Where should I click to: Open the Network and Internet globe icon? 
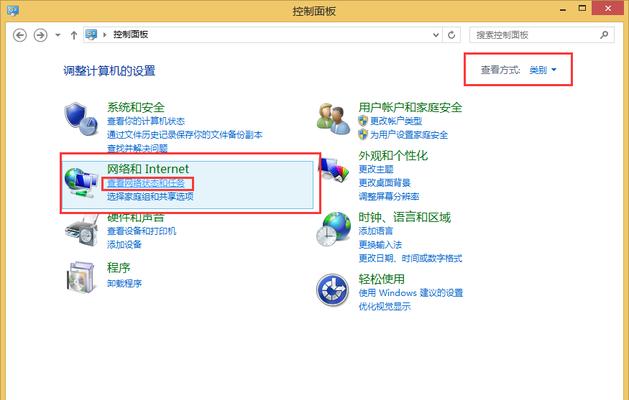tap(81, 183)
